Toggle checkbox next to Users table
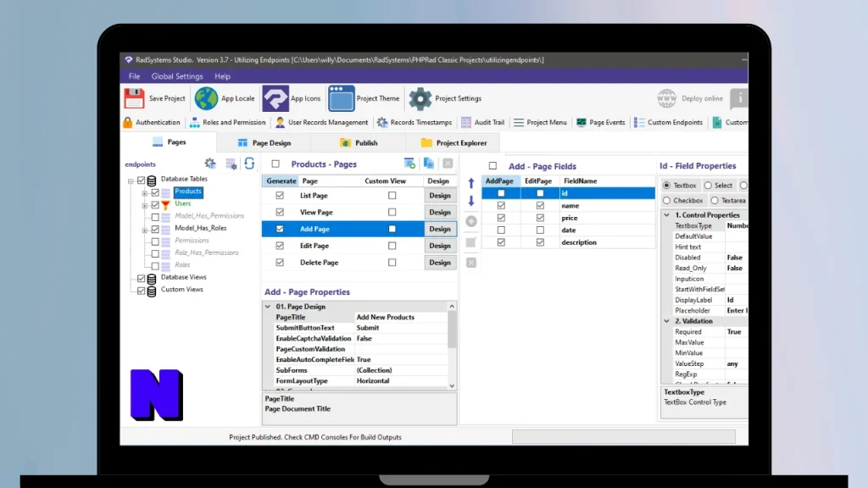 pyautogui.click(x=155, y=205)
